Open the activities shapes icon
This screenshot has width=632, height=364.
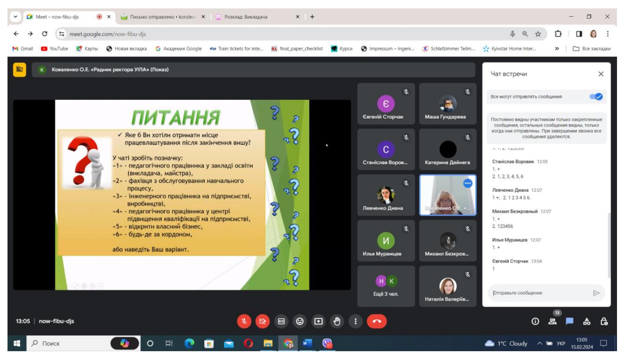587,321
